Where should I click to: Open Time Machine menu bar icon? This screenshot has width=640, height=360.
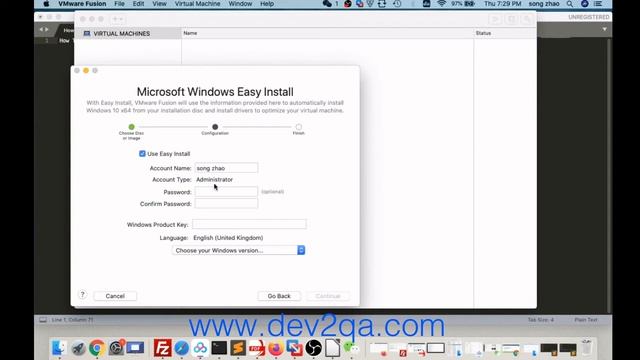[x=397, y=4]
